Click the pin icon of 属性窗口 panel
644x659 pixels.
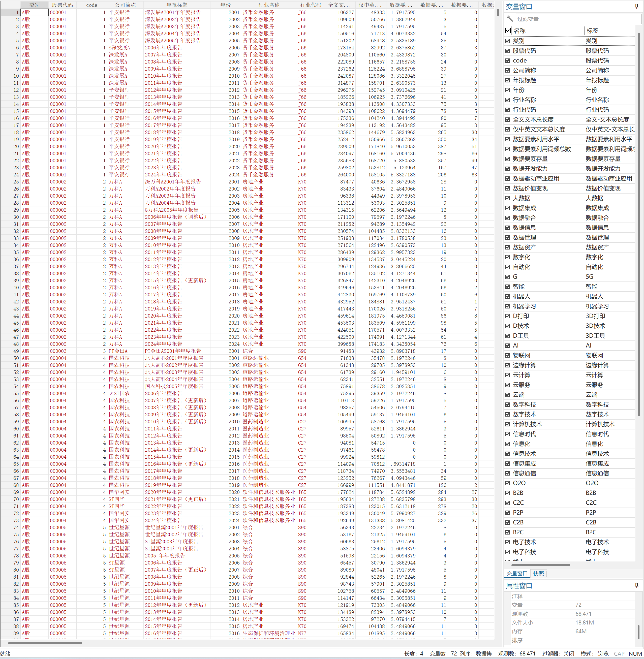tap(636, 585)
